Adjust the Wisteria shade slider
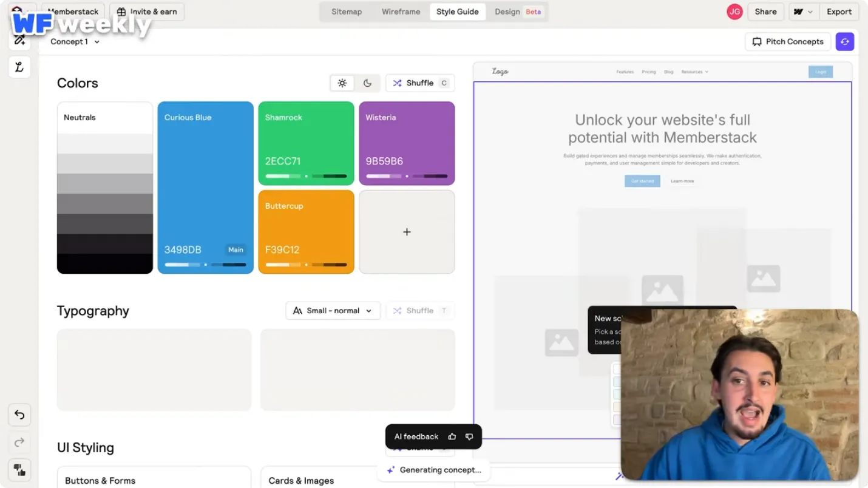The image size is (868, 488). pyautogui.click(x=407, y=176)
